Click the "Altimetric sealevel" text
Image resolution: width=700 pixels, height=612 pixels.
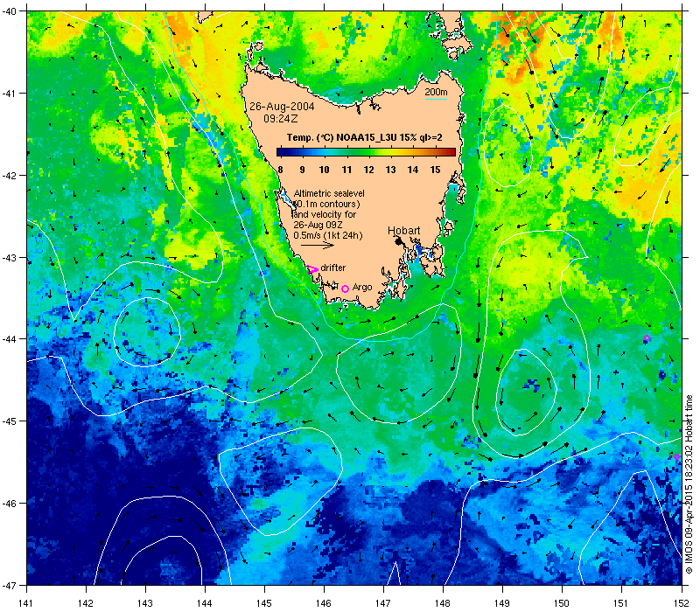pos(329,193)
